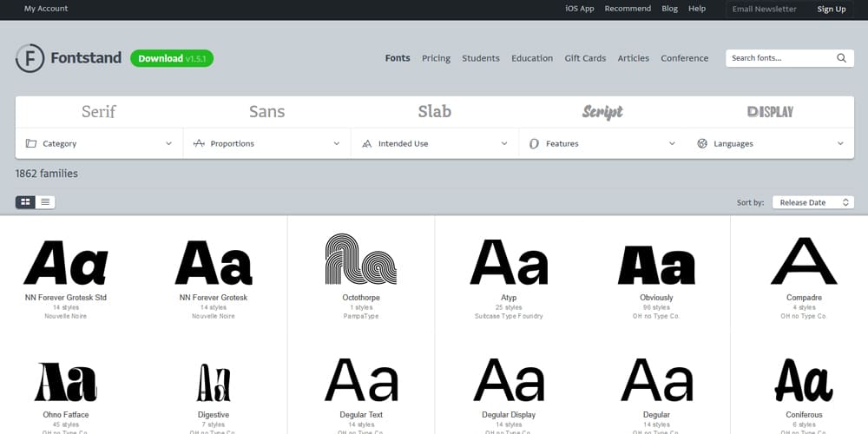Open the Blog link
This screenshot has width=868, height=434.
click(x=670, y=9)
